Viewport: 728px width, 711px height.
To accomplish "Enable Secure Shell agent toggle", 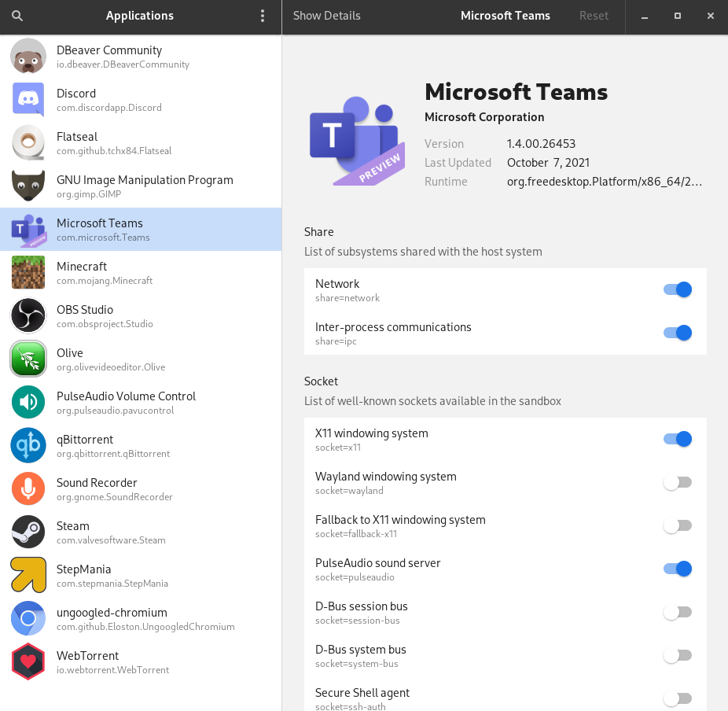I will [678, 698].
